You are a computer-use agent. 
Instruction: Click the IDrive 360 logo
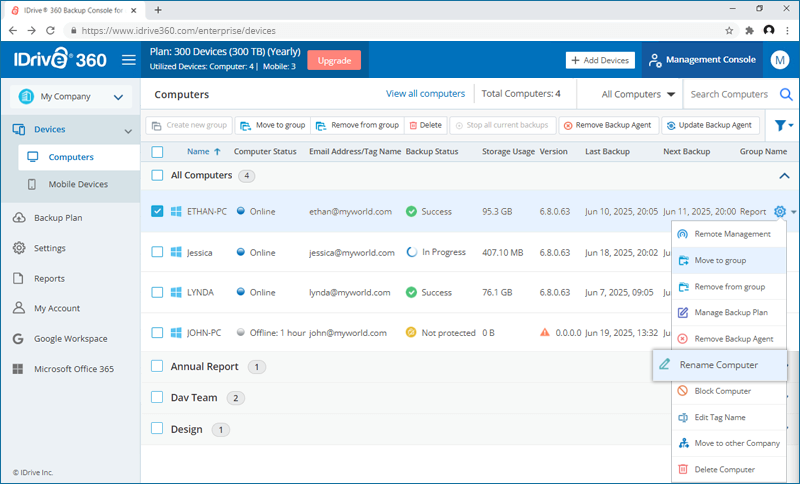pos(60,59)
